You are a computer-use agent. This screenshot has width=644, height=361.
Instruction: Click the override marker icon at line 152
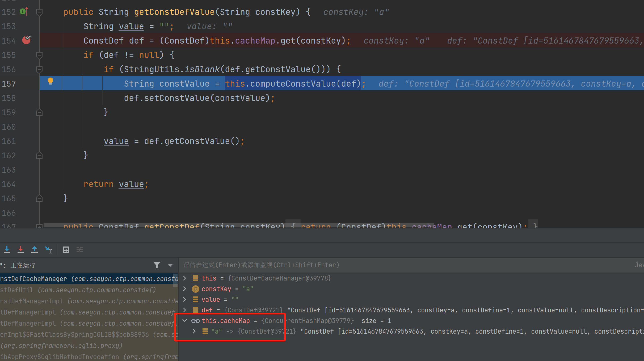click(x=24, y=12)
